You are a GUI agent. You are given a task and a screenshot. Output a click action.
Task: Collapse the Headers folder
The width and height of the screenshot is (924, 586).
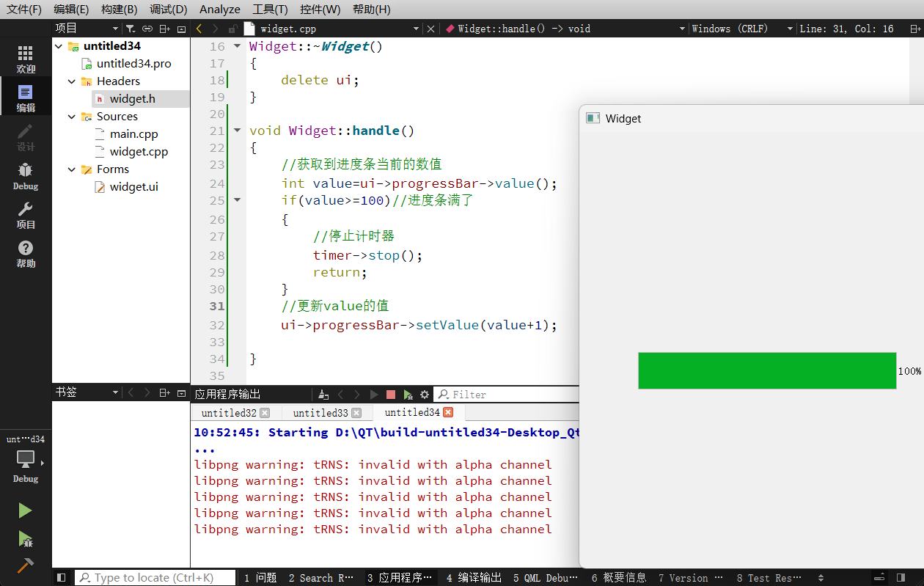click(72, 81)
